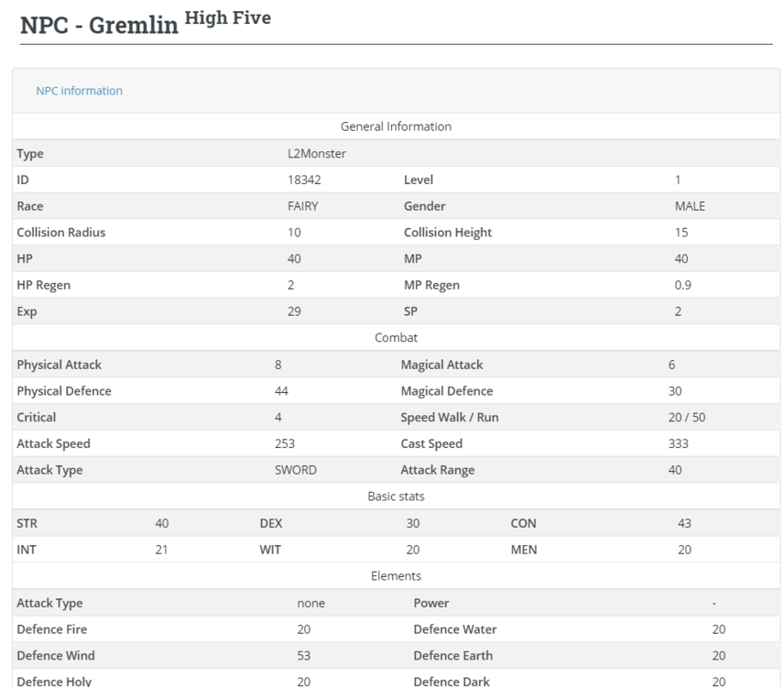Select the Defence Wind value 53
Screen dimensions: 784x687
pos(304,655)
